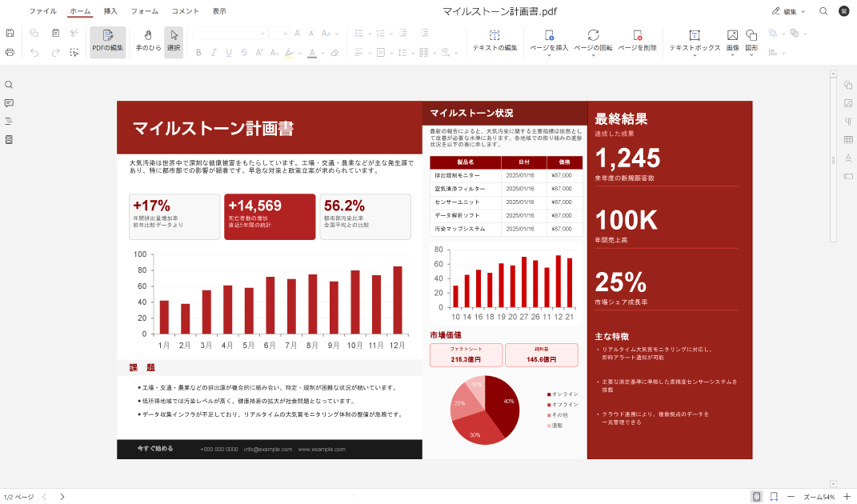Image resolution: width=857 pixels, height=504 pixels.
Task: Expand the bullet list dropdown
Action: point(370,34)
